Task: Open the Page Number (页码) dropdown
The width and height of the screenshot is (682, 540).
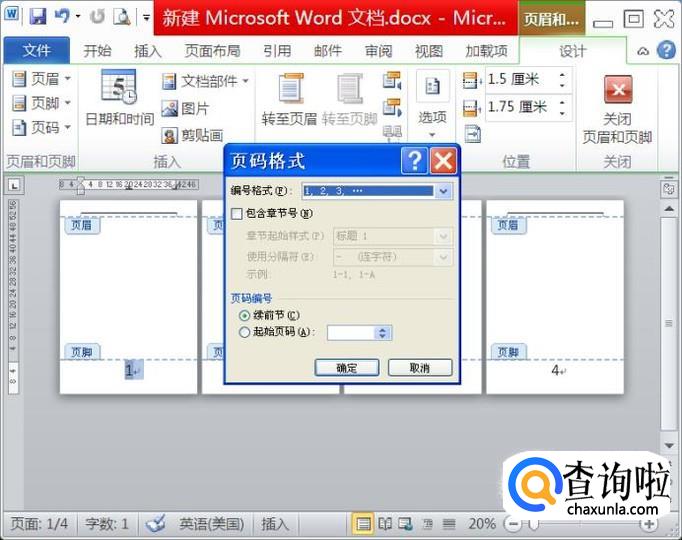Action: (x=41, y=127)
